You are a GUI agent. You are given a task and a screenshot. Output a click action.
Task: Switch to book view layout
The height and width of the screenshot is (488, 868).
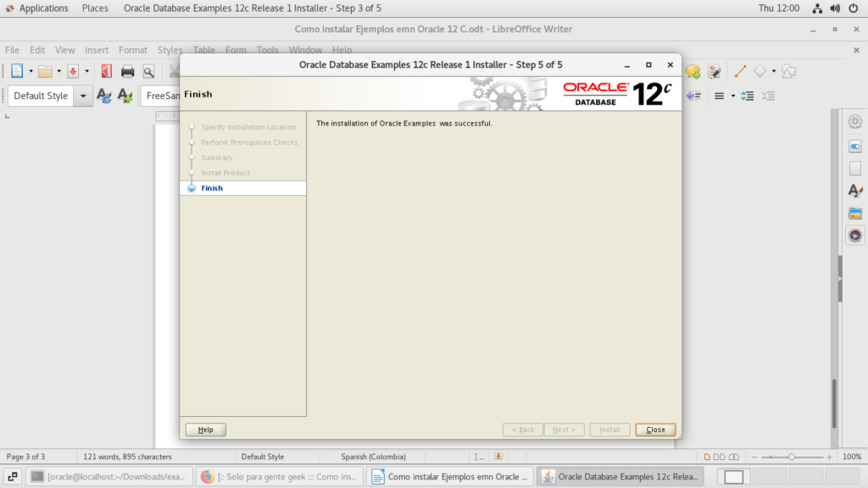[734, 457]
